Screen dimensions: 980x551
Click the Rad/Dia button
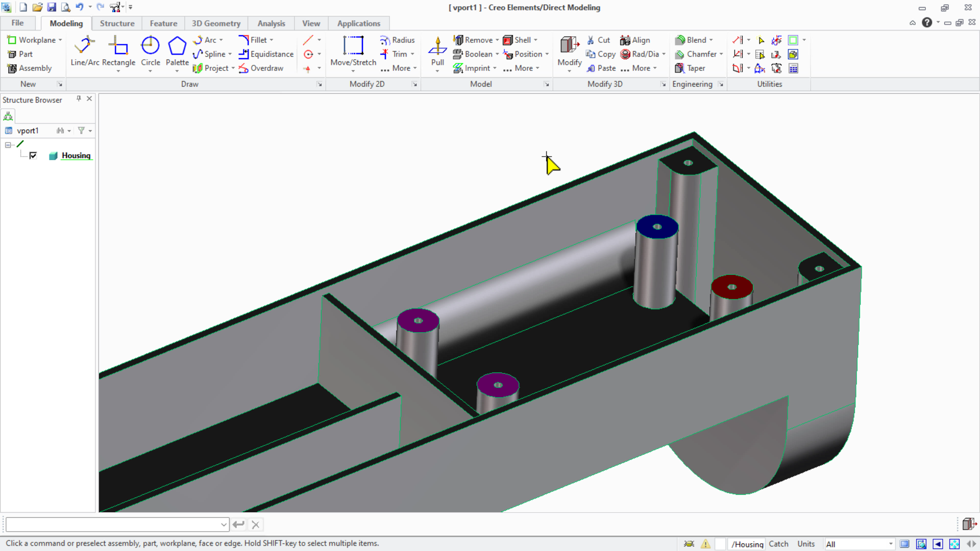pyautogui.click(x=640, y=54)
